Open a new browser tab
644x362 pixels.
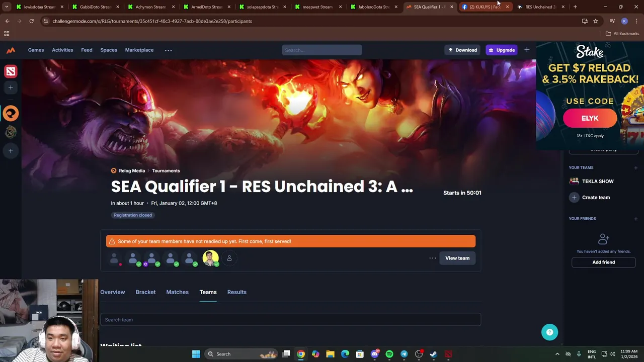[x=575, y=7]
